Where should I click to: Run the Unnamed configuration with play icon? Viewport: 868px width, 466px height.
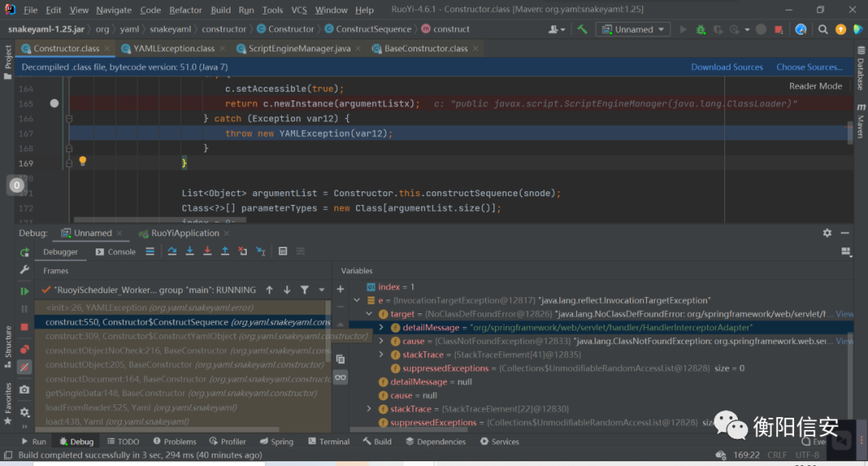click(683, 30)
